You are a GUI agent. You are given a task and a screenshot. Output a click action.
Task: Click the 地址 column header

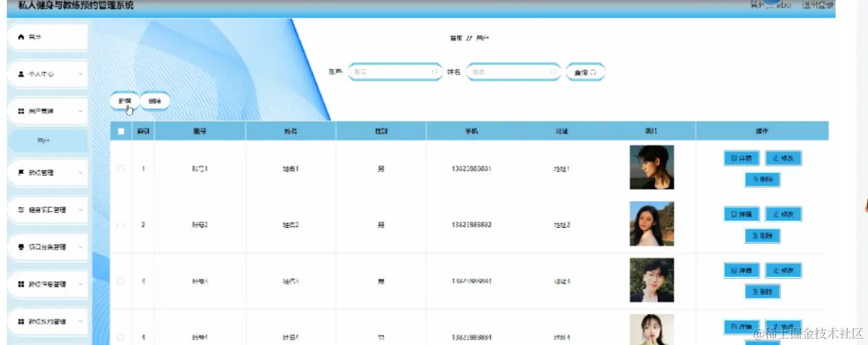562,131
